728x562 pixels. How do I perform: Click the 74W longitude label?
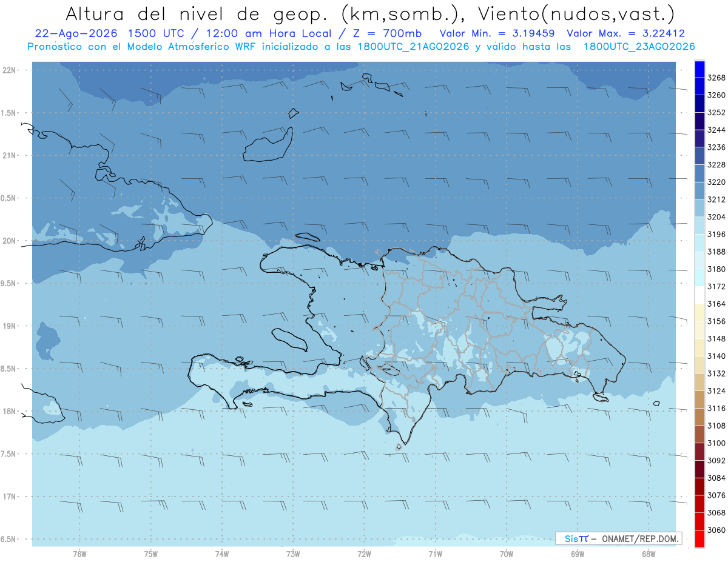[x=222, y=554]
